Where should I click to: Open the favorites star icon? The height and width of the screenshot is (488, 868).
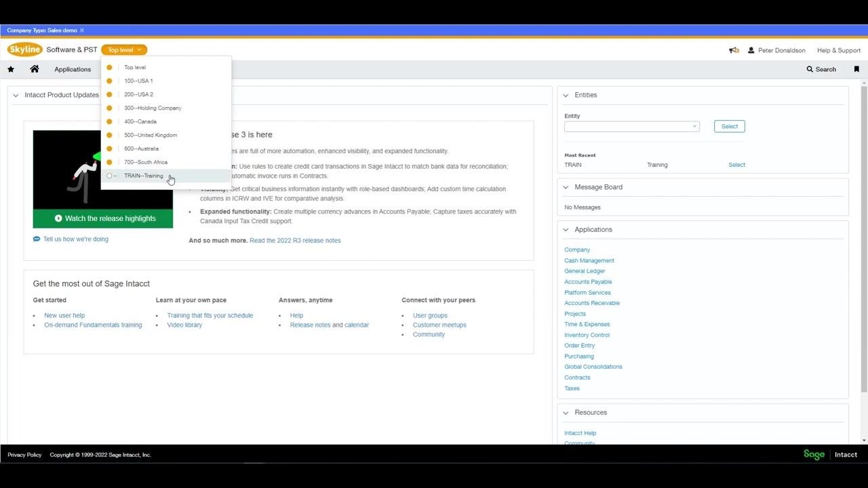coord(11,69)
